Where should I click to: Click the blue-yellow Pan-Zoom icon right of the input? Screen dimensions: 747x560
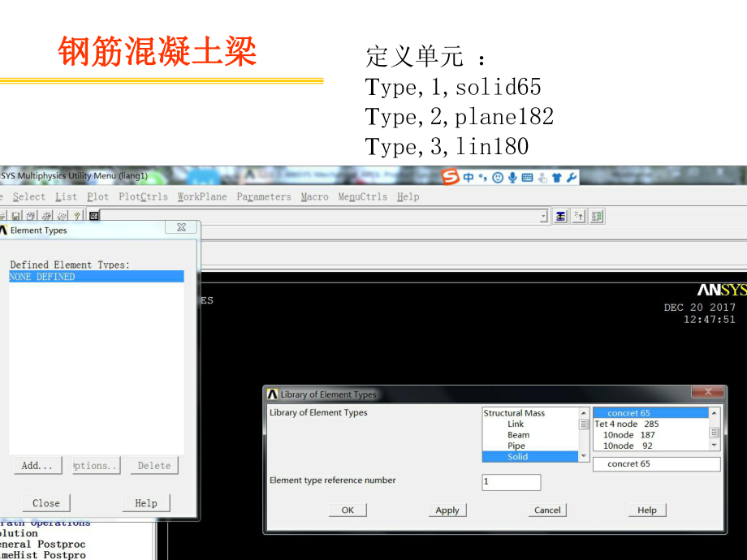click(560, 216)
